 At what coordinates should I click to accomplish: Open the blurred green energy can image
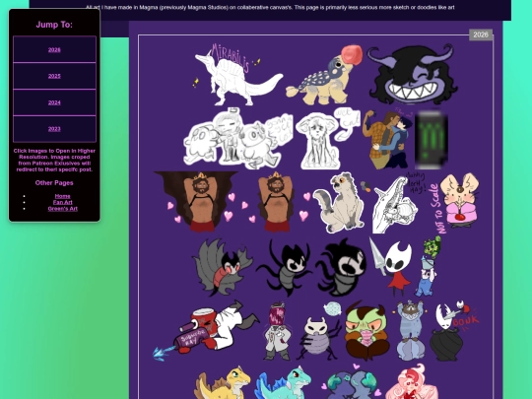tap(432, 139)
